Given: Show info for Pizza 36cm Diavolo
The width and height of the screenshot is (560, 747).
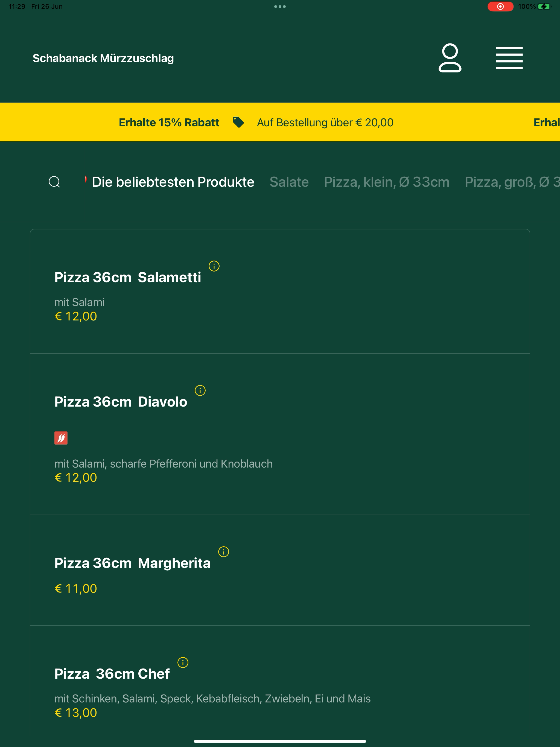Looking at the screenshot, I should tap(200, 390).
